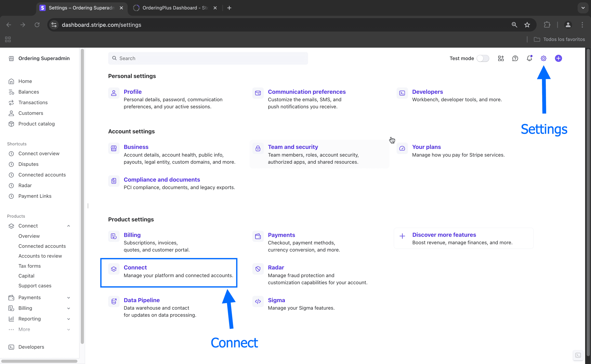Open the Profile settings link
The width and height of the screenshot is (591, 364).
point(133,92)
